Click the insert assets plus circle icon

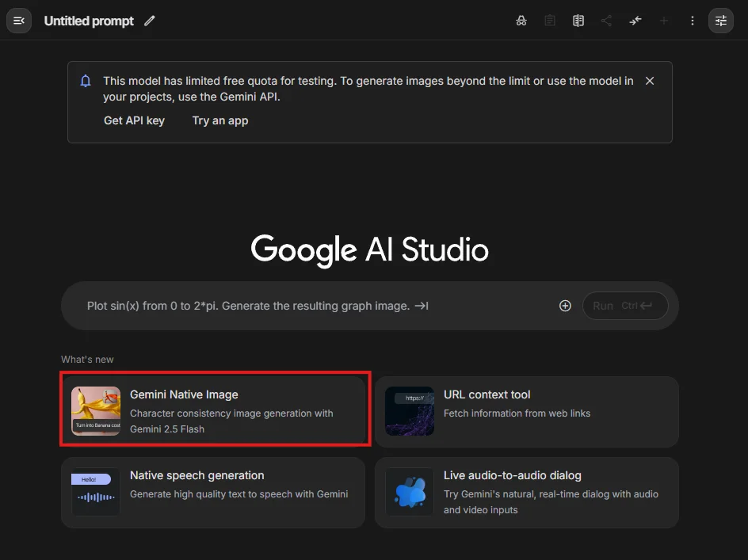click(x=565, y=306)
